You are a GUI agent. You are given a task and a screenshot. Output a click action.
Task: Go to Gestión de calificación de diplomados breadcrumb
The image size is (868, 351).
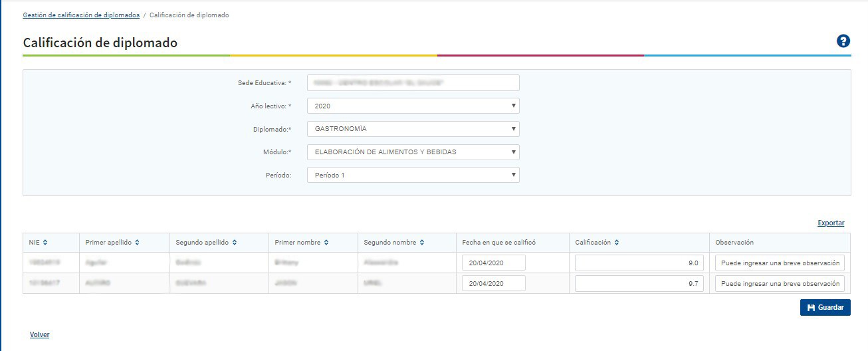[81, 15]
